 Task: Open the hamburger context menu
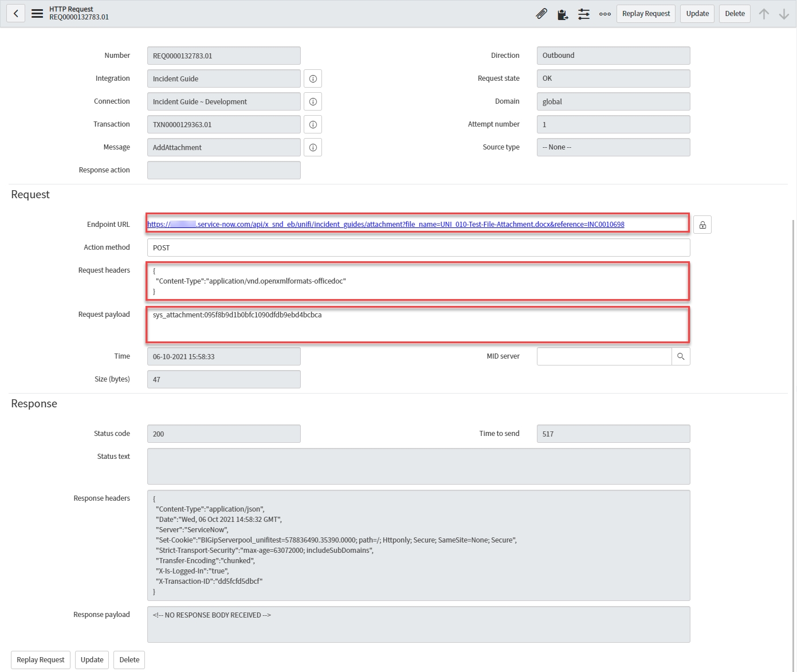tap(37, 13)
